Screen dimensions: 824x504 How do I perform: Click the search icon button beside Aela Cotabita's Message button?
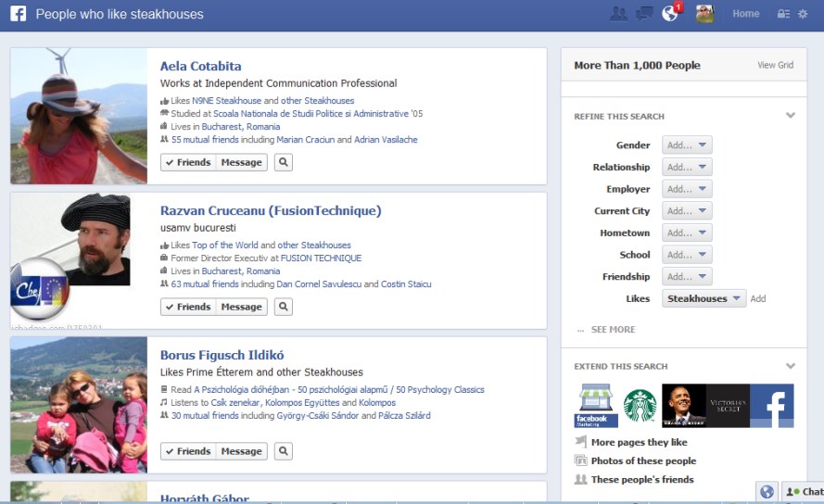[x=284, y=162]
